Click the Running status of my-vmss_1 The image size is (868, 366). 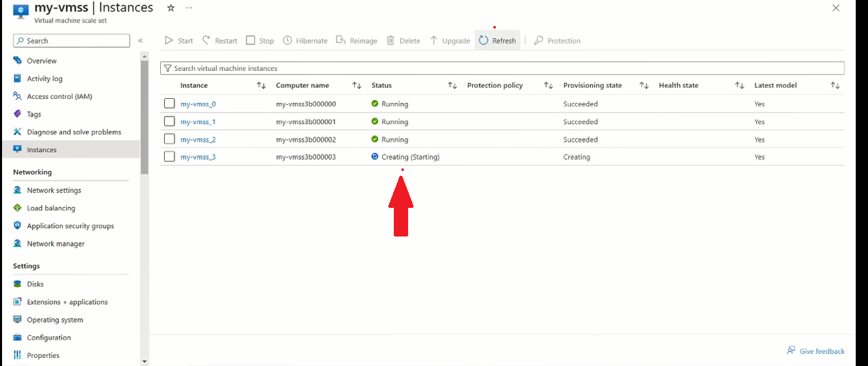pos(394,121)
